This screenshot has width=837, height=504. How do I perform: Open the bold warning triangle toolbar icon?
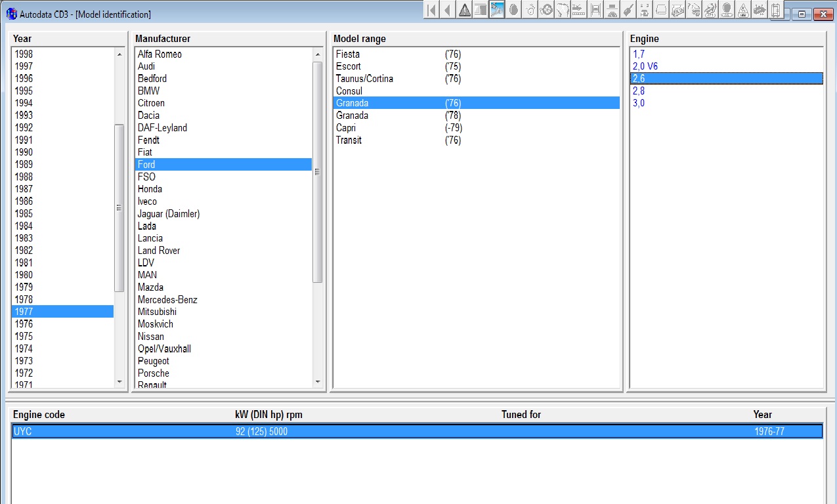tap(465, 10)
